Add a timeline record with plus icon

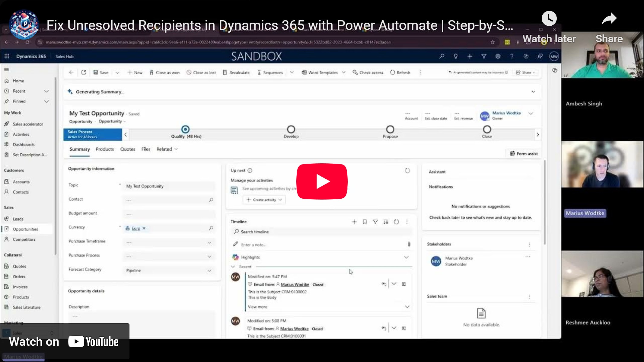coord(354,222)
